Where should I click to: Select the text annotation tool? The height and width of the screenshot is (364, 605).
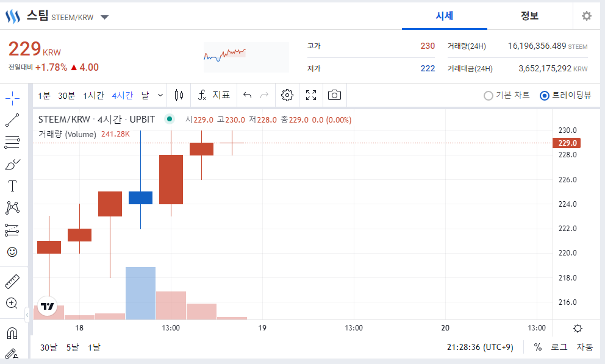[12, 186]
